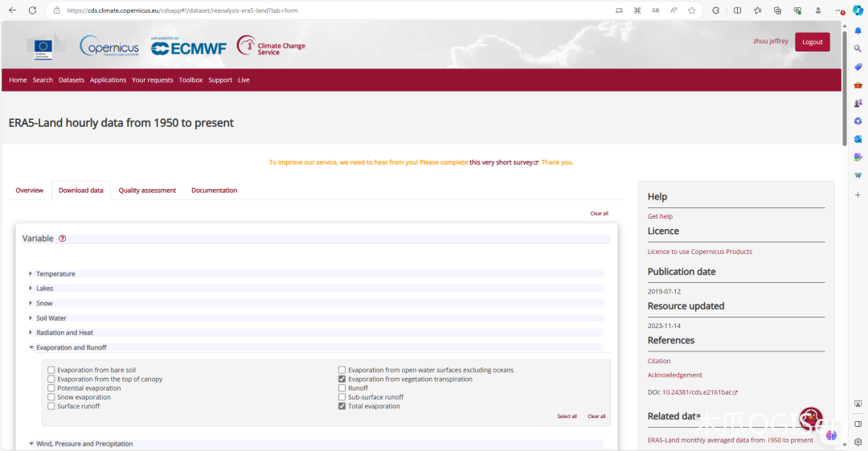This screenshot has height=451, width=868.
Task: Open Toolbox in the navigation bar
Action: (x=190, y=80)
